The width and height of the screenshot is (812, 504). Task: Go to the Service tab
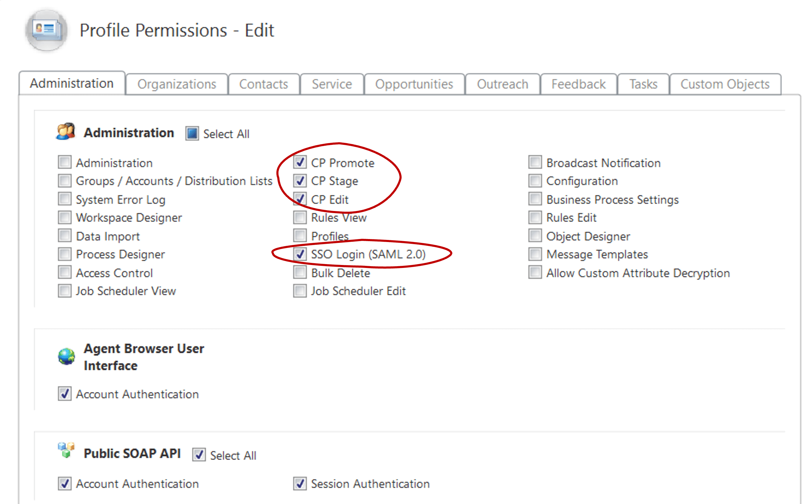click(x=332, y=84)
